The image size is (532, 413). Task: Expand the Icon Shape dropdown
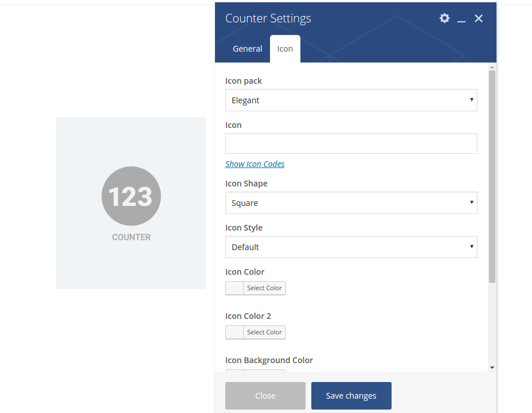(351, 203)
